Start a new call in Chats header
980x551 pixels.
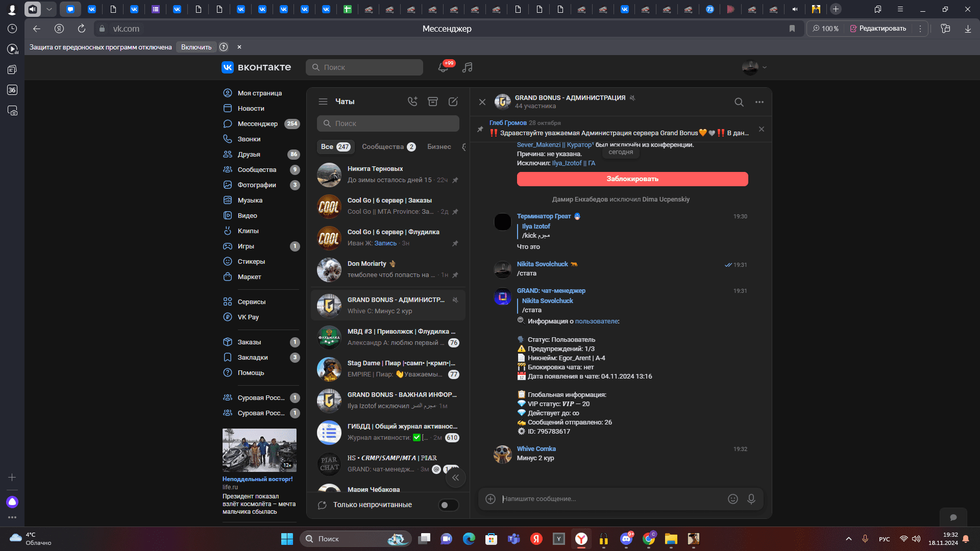coord(412,102)
